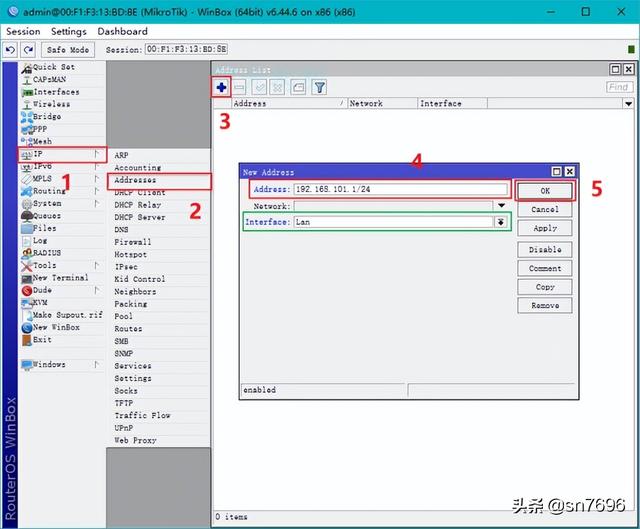Image resolution: width=640 pixels, height=529 pixels.
Task: Click the Find search field
Action: [619, 87]
